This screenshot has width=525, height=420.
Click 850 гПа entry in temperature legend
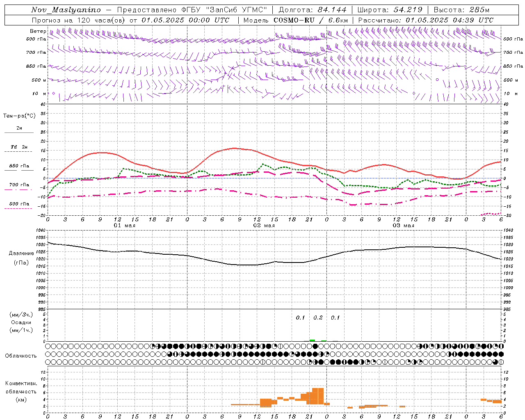19,166
